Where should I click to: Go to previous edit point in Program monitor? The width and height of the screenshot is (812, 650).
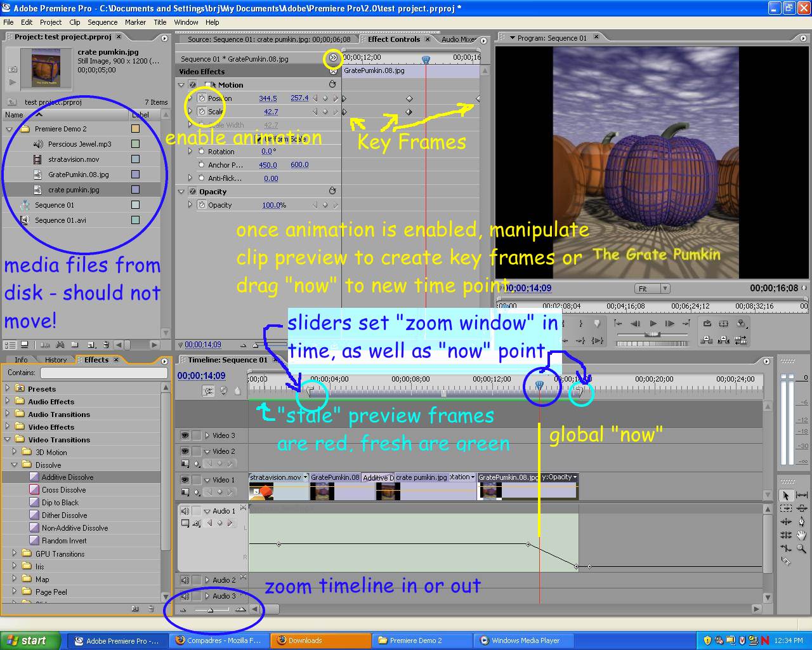618,324
